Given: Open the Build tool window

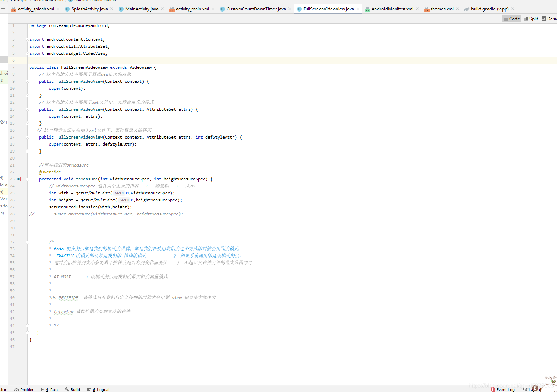Looking at the screenshot, I should (72, 389).
